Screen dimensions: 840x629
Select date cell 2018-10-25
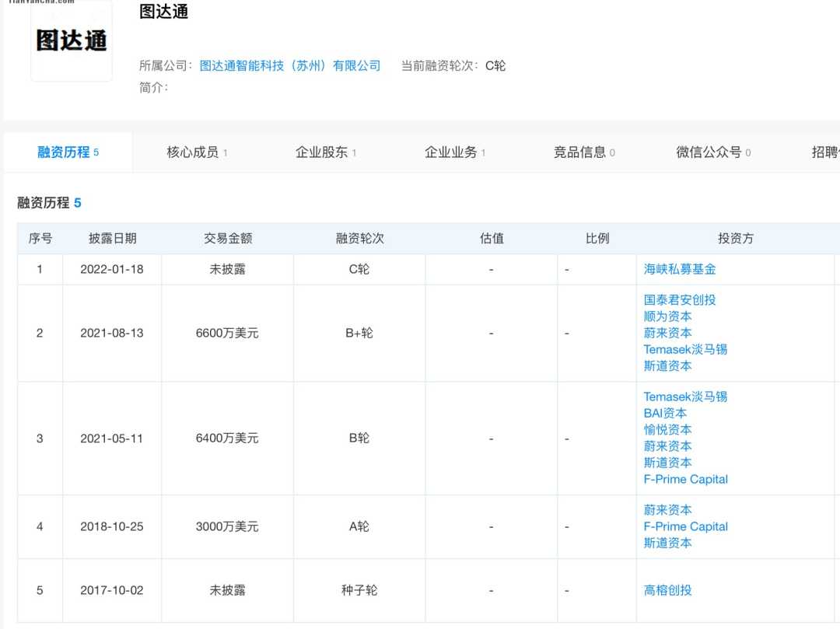(x=112, y=526)
